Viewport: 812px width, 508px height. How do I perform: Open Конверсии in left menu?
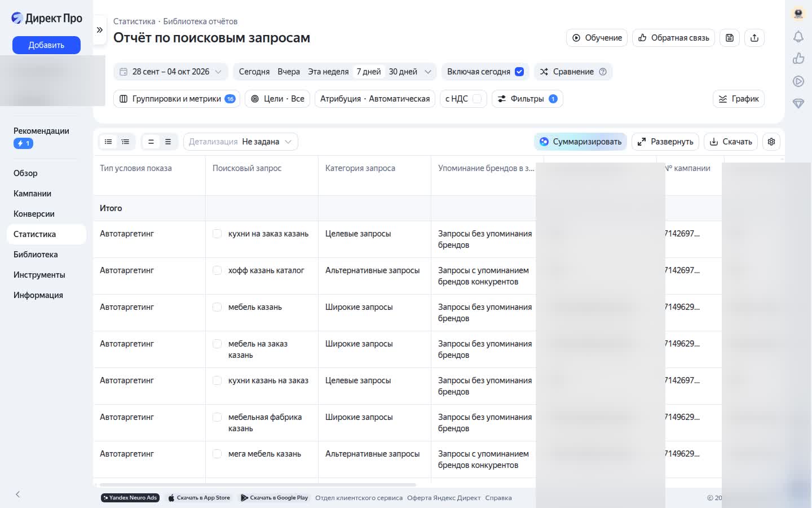(34, 214)
